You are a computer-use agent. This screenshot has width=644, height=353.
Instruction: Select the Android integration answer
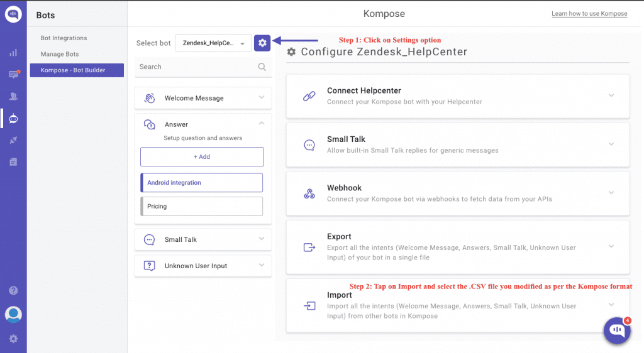pos(202,182)
